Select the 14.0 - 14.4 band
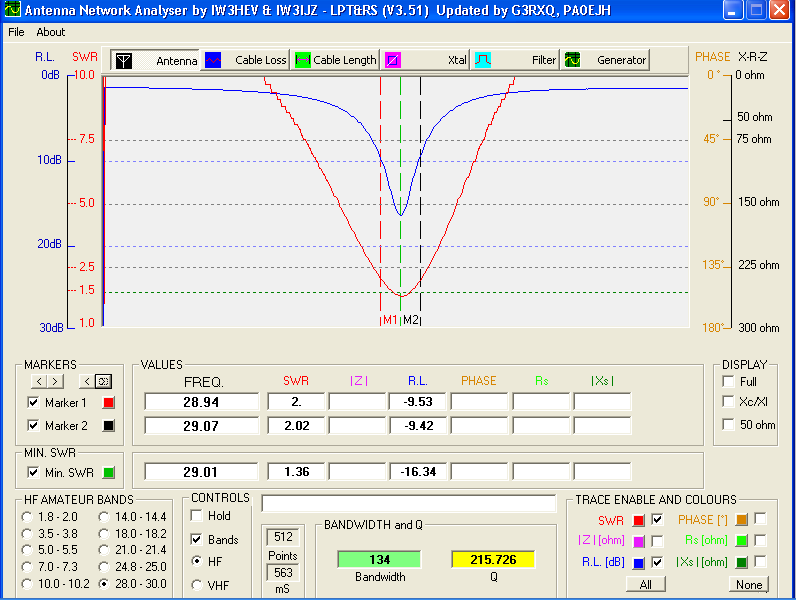The width and height of the screenshot is (796, 600). coord(105,516)
